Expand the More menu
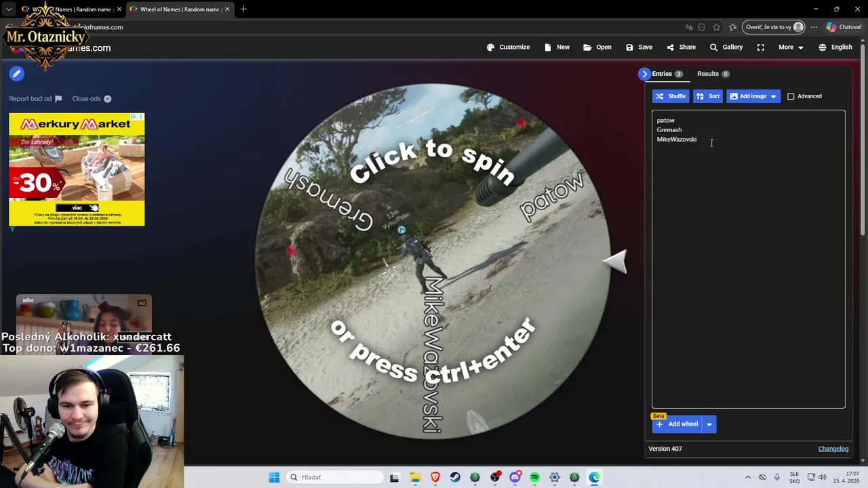868x488 pixels. 791,47
